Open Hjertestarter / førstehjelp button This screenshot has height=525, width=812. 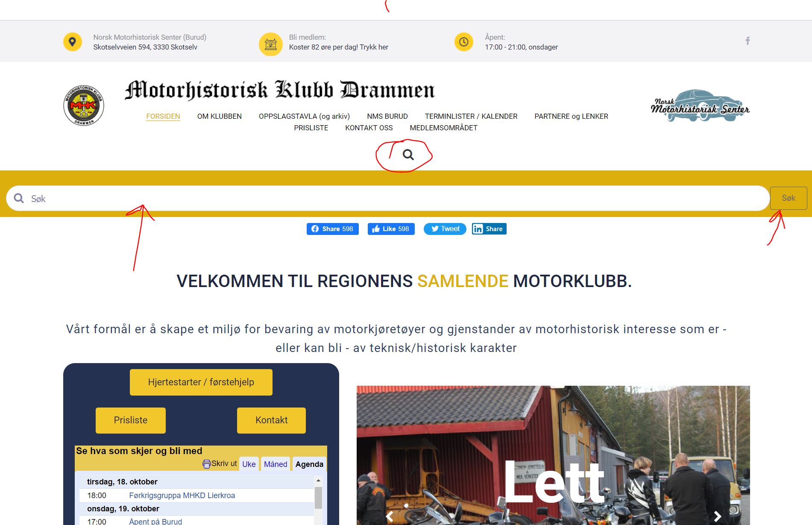(201, 382)
